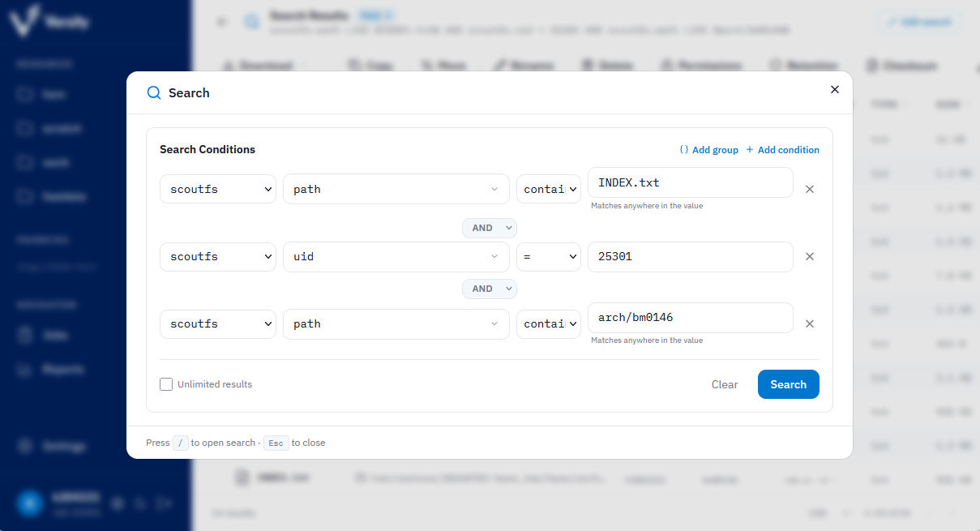Screen dimensions: 980x531
Task: Click the arch/bm0146 value field
Action: [x=690, y=317]
